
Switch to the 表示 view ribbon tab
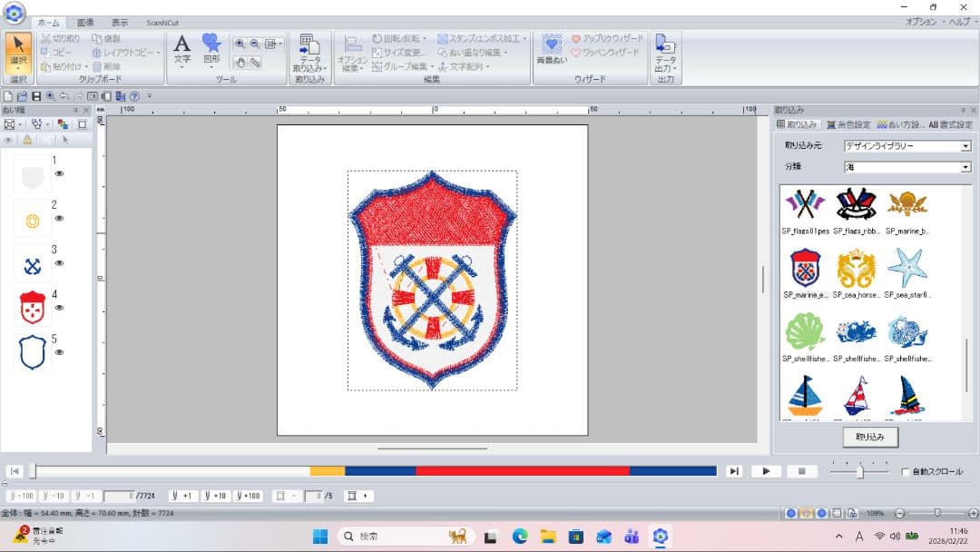tap(120, 23)
